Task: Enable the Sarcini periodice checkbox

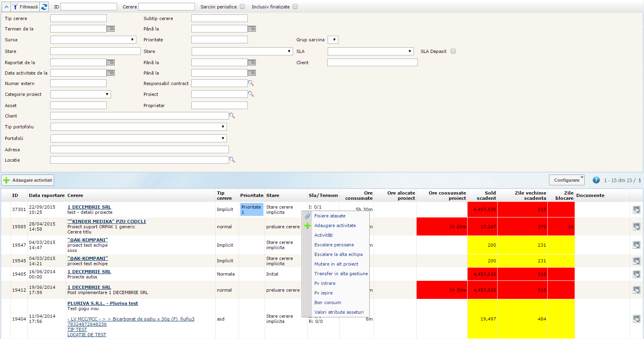Action: (242, 7)
